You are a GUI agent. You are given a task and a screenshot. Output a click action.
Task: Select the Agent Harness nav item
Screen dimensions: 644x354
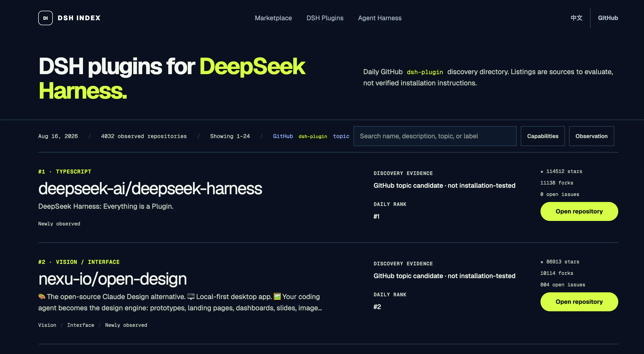380,18
